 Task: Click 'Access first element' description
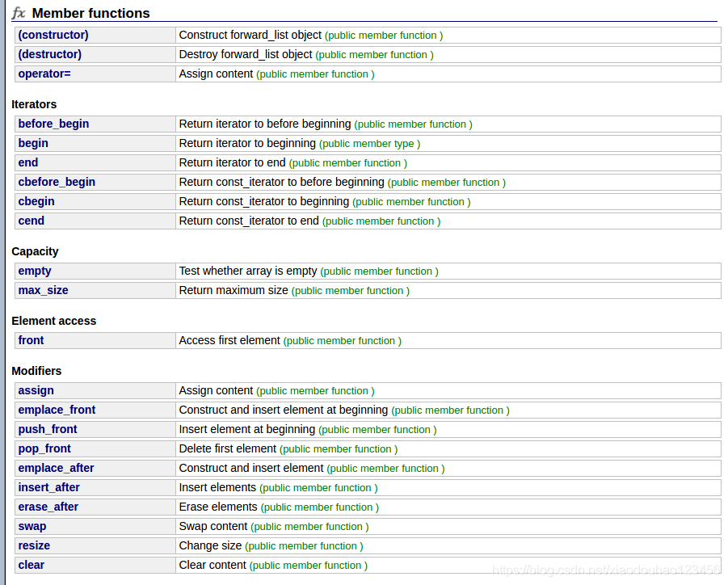point(229,341)
